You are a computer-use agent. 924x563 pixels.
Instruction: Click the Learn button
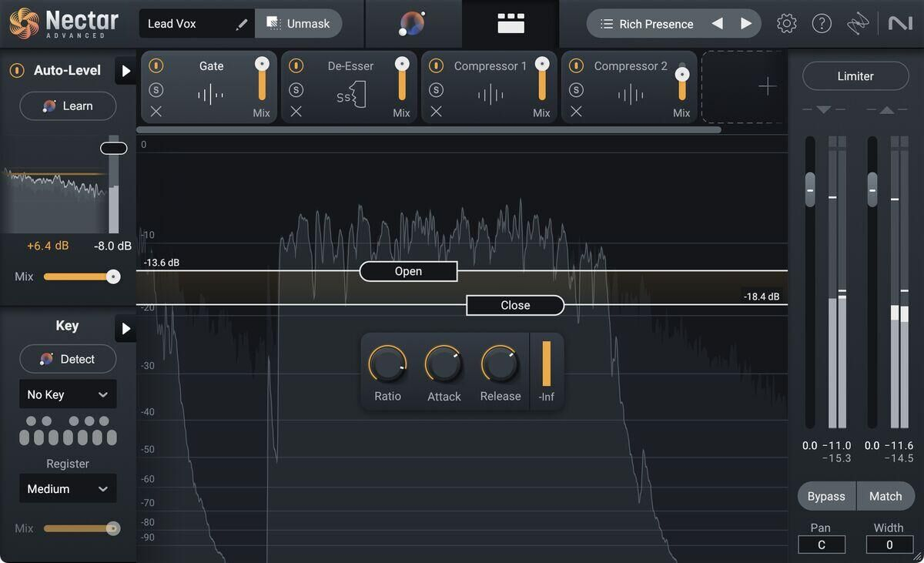point(68,106)
